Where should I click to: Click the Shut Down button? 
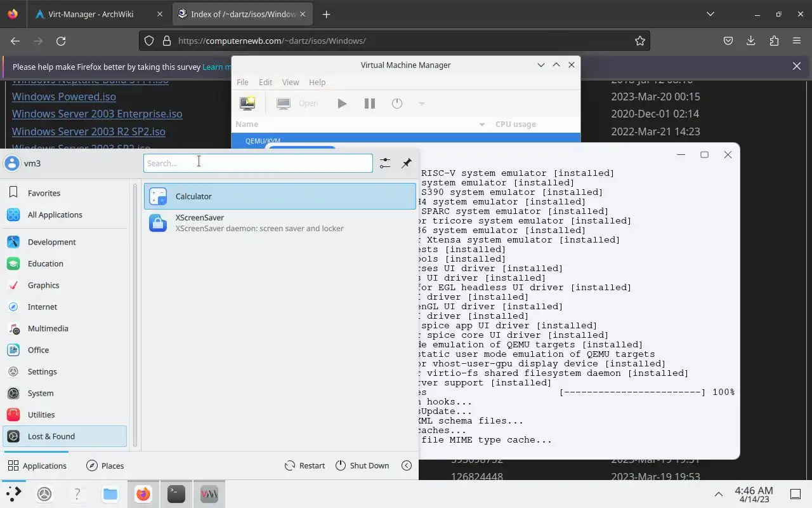tap(362, 465)
